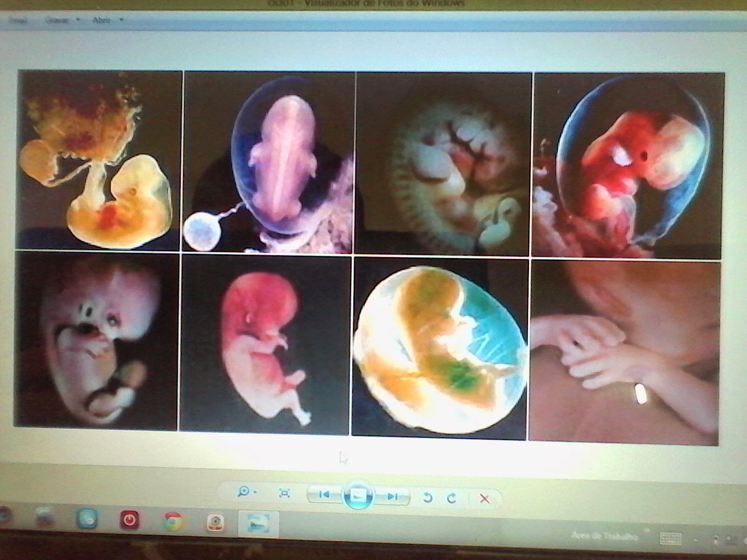Open the Abrir menu

coord(101,20)
